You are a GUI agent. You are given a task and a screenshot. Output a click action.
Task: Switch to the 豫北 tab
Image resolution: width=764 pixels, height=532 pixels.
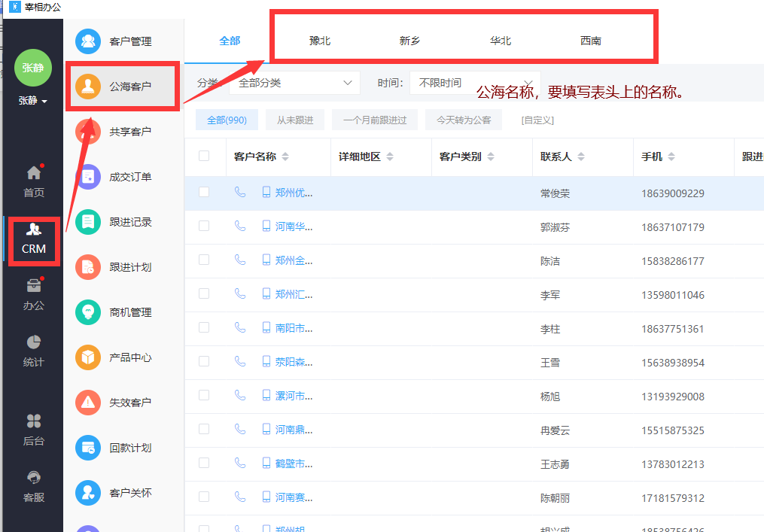coord(320,41)
